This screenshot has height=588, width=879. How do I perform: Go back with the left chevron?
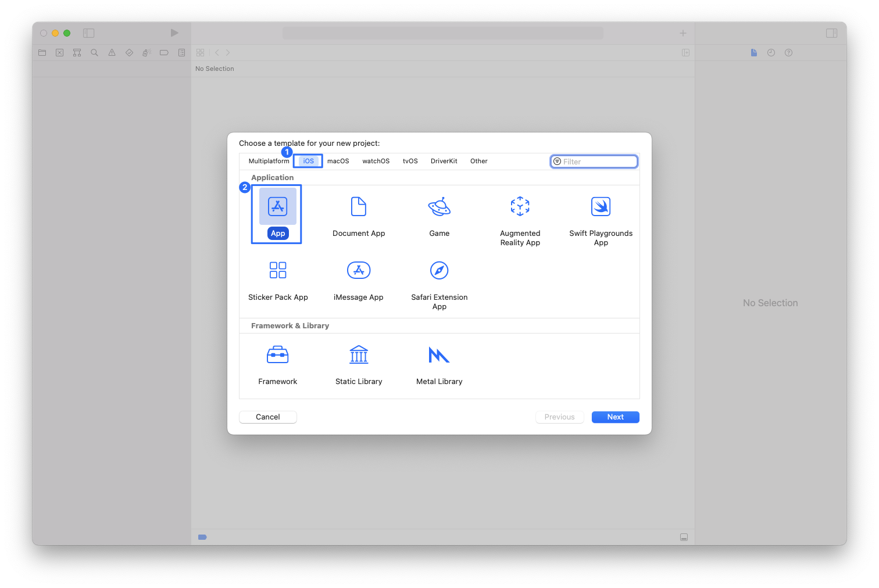point(217,52)
